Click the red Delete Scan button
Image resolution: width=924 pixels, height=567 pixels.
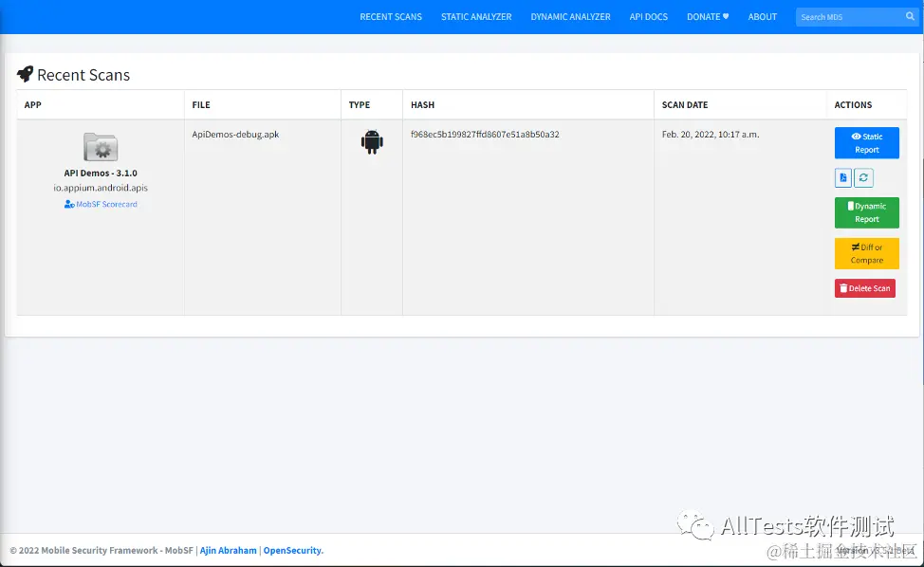pyautogui.click(x=865, y=288)
